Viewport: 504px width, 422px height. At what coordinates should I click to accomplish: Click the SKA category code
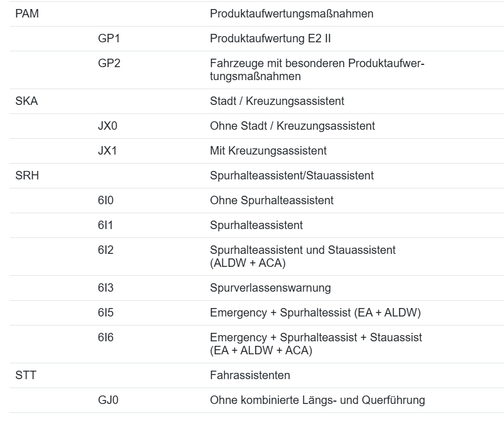pos(27,101)
